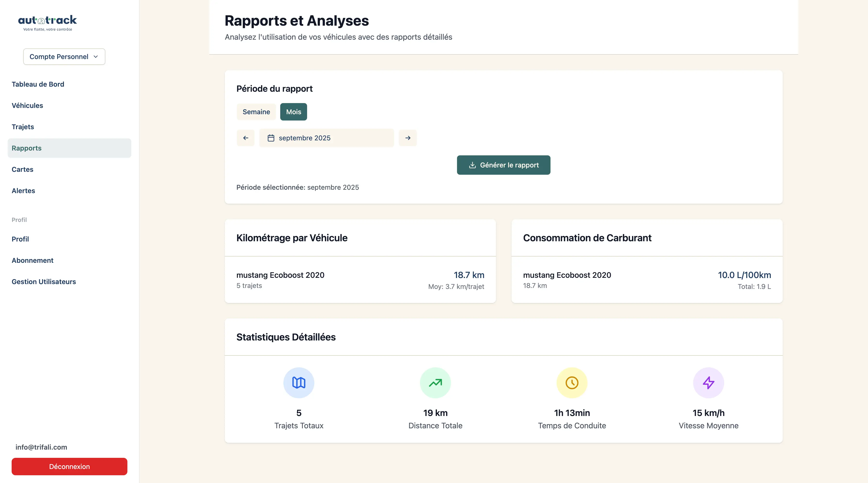The image size is (868, 483).
Task: Open Véhicules page
Action: pos(70,105)
